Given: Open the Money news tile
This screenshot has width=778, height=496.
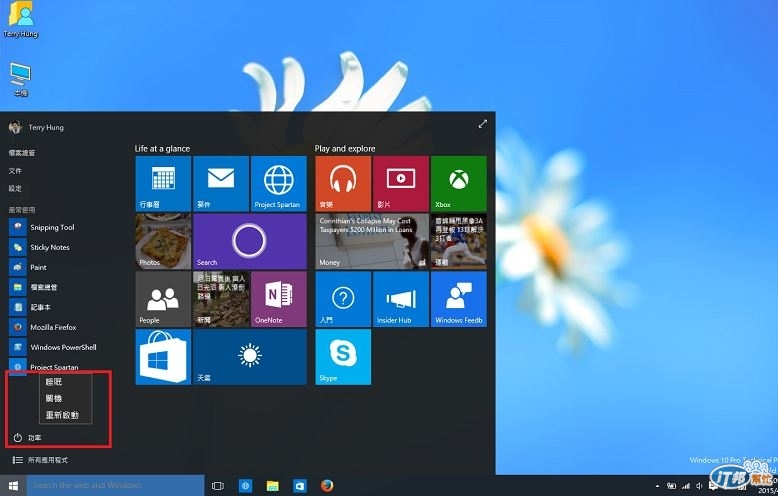Looking at the screenshot, I should click(372, 242).
